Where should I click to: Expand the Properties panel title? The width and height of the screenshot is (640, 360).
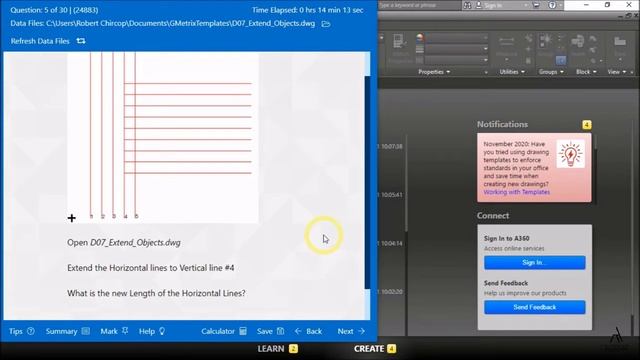tap(434, 72)
